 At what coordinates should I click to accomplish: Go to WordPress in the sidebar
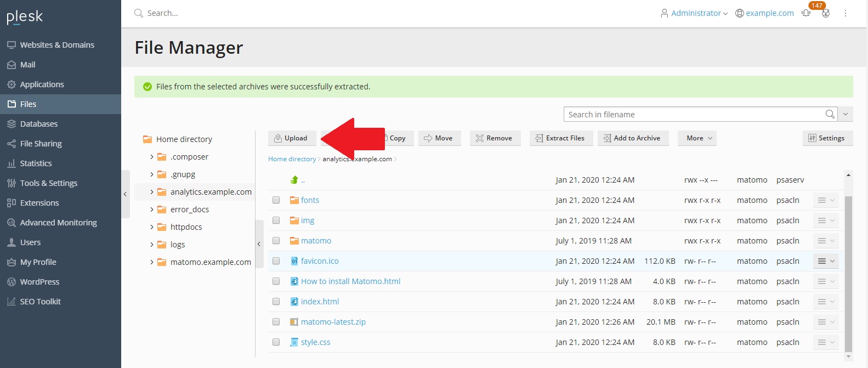[x=39, y=282]
